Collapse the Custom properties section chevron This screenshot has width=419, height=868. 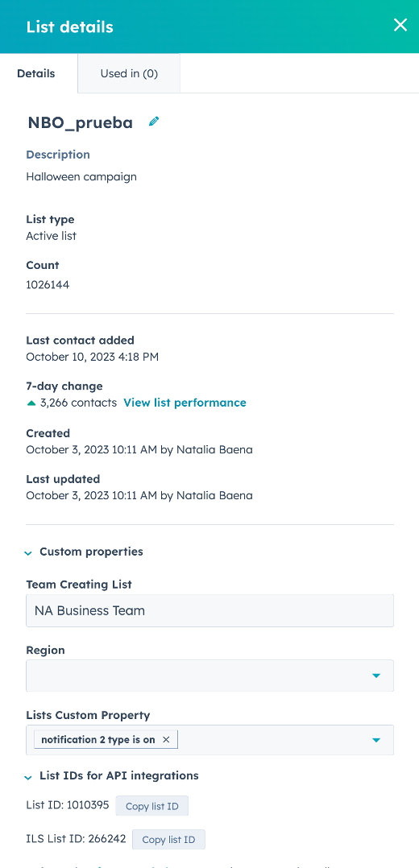(x=28, y=552)
